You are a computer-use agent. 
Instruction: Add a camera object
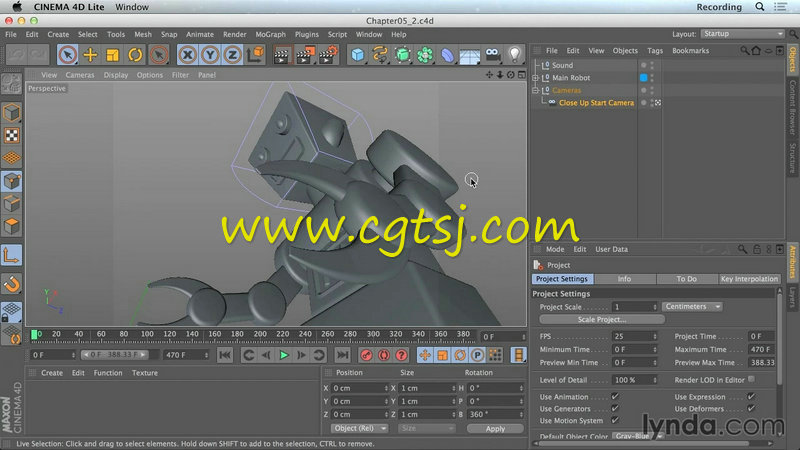[492, 55]
